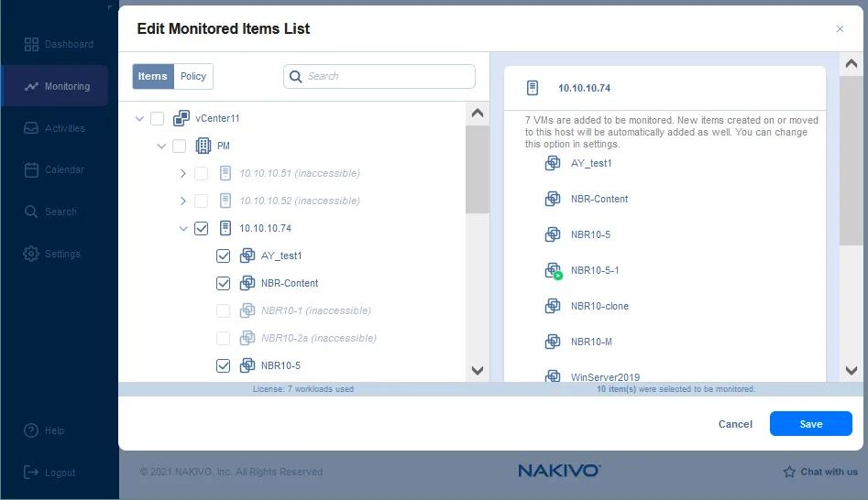The image size is (868, 500).
Task: Click the AY_test1 VM icon in tree
Action: coord(247,255)
